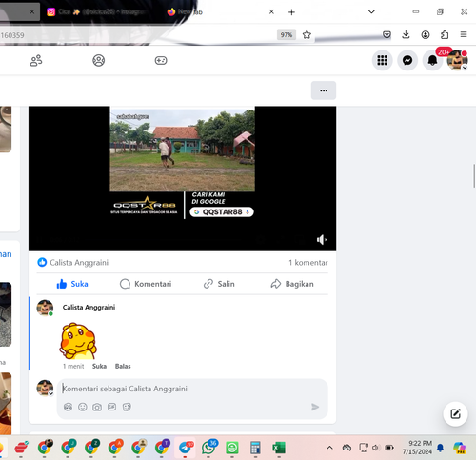
Task: Open the Facebook Friends icon in top navigation
Action: coord(36,60)
